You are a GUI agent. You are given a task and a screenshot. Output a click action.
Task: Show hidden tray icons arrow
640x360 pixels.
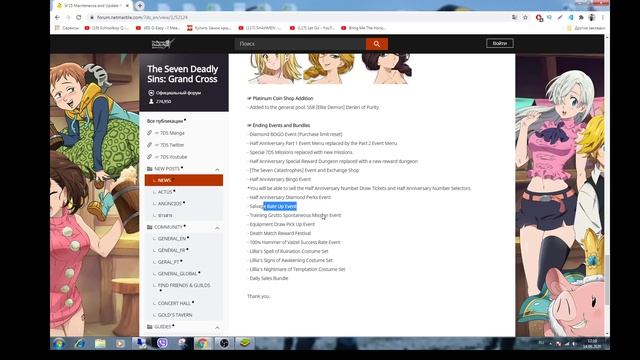tap(550, 344)
